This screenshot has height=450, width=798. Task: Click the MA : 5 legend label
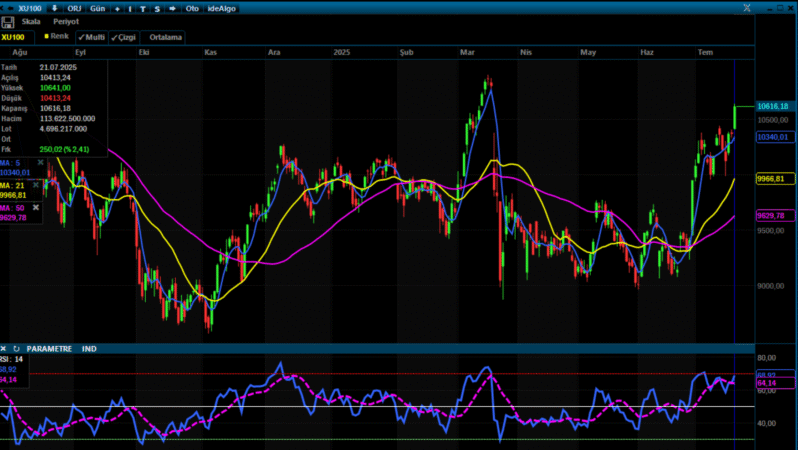(x=10, y=163)
